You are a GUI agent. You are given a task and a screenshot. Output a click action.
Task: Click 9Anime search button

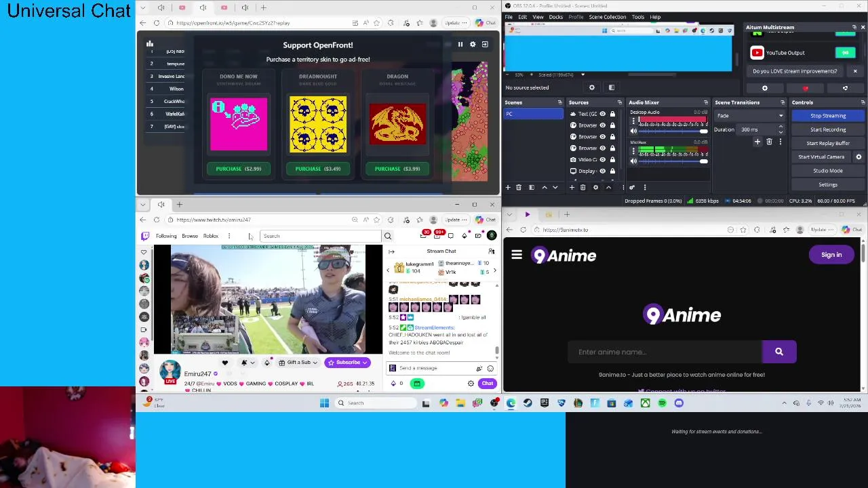click(x=779, y=352)
